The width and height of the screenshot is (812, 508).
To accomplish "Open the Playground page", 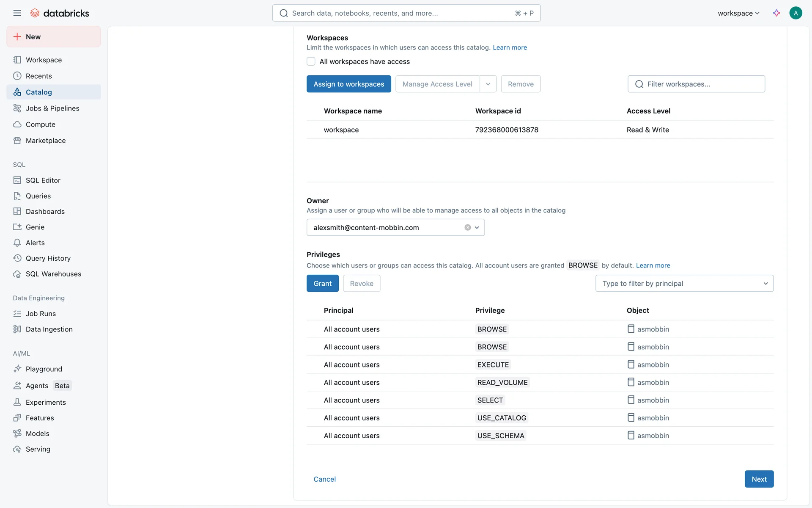I will click(x=44, y=369).
